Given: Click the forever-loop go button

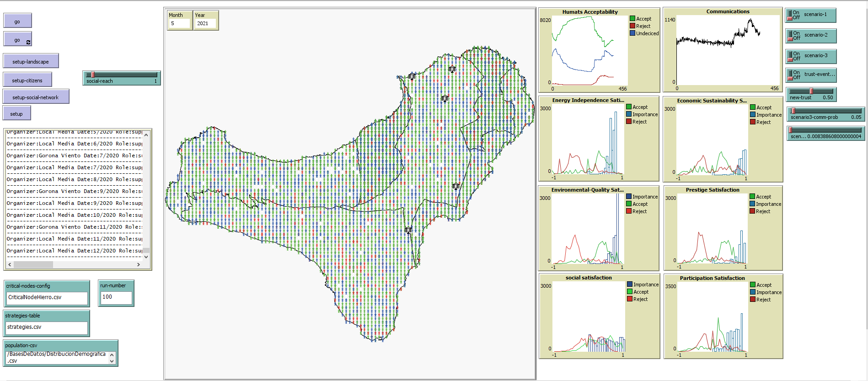Looking at the screenshot, I should pyautogui.click(x=17, y=40).
